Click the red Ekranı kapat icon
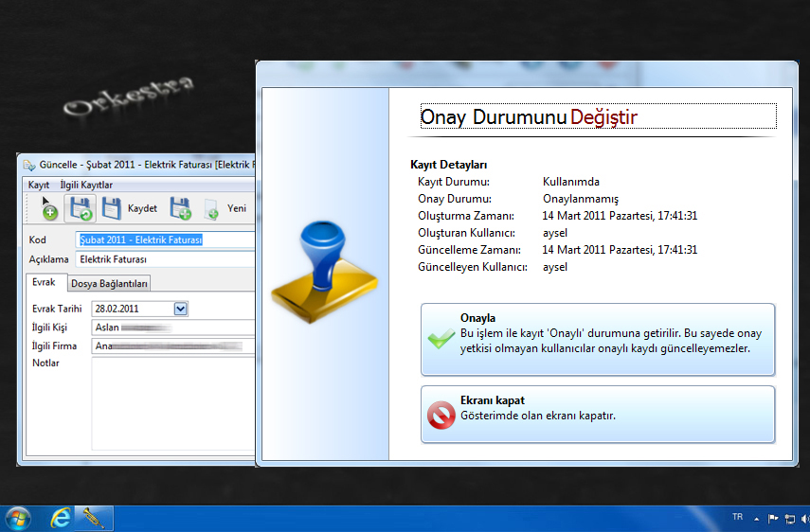This screenshot has height=532, width=810. (441, 415)
